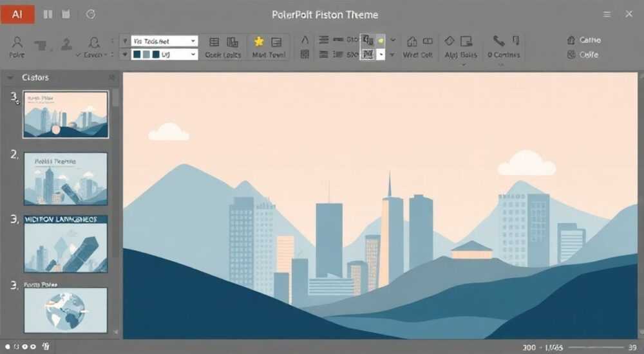This screenshot has height=354, width=644.
Task: Click the hamburger menu icon in title bar
Action: click(x=607, y=14)
